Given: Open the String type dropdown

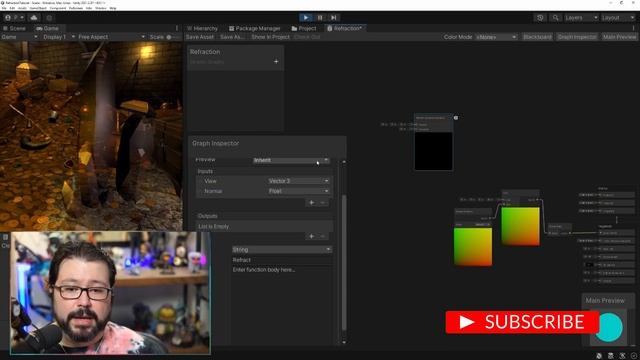Looking at the screenshot, I should click(282, 249).
